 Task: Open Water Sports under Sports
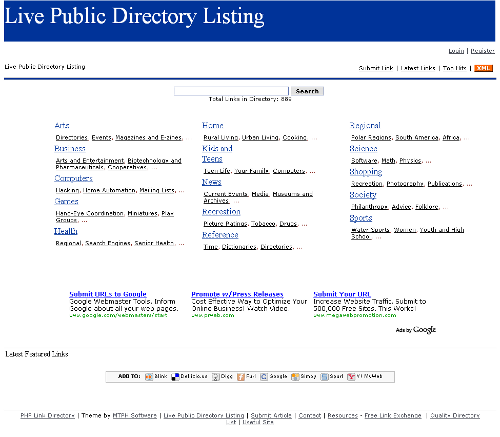pyautogui.click(x=370, y=230)
